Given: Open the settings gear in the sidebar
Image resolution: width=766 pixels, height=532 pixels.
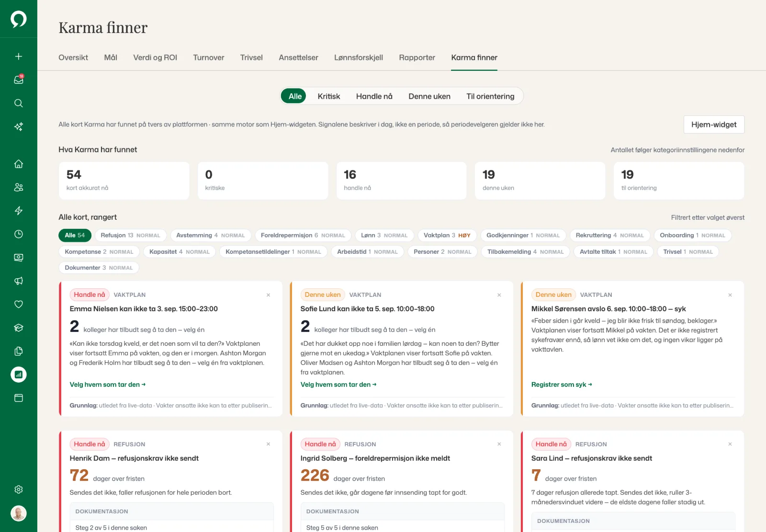Looking at the screenshot, I should click(19, 489).
